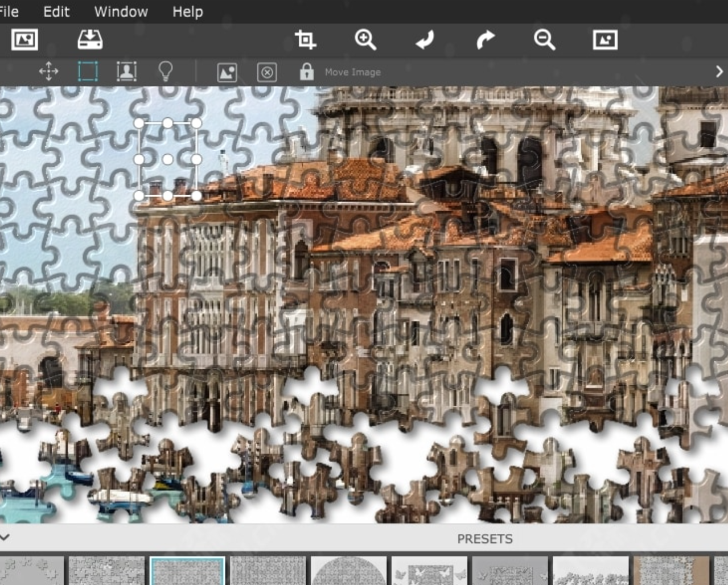
Task: Click the bottom-right handle of selection box
Action: [x=196, y=196]
